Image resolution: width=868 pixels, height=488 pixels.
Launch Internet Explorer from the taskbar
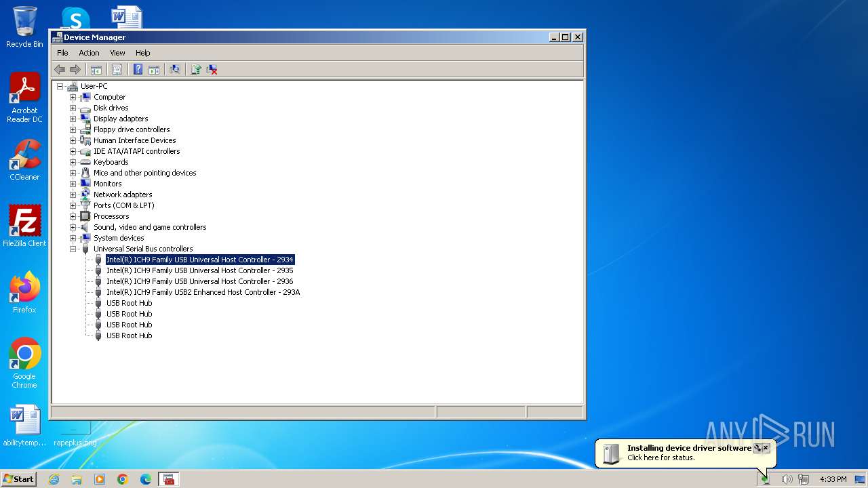coord(54,479)
